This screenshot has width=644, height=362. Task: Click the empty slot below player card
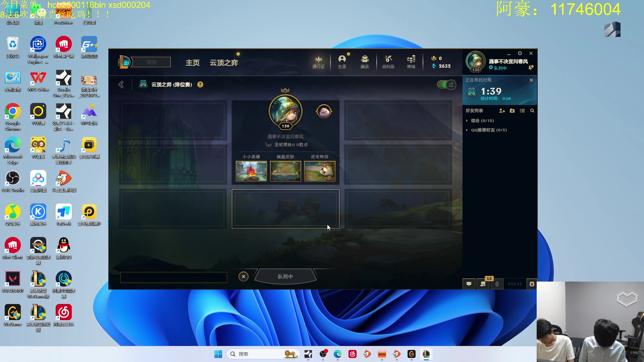click(x=285, y=209)
